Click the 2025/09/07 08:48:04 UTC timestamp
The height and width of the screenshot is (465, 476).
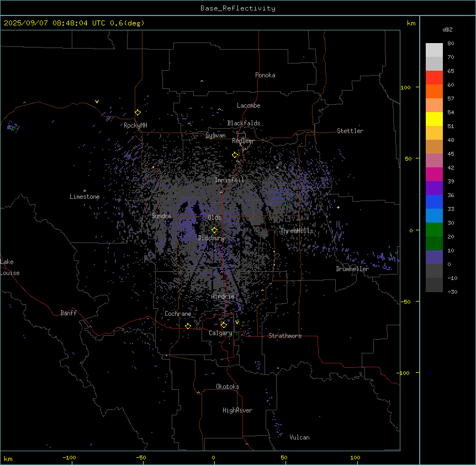pyautogui.click(x=55, y=23)
